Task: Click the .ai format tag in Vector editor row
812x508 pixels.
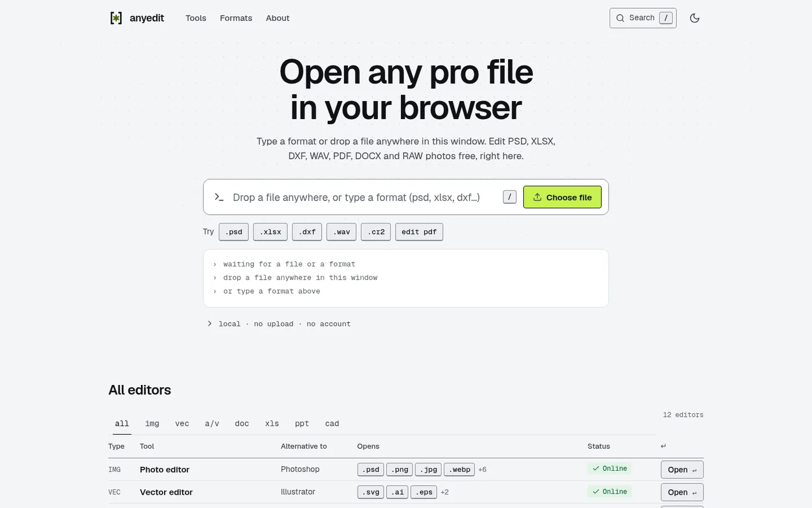Action: click(397, 492)
